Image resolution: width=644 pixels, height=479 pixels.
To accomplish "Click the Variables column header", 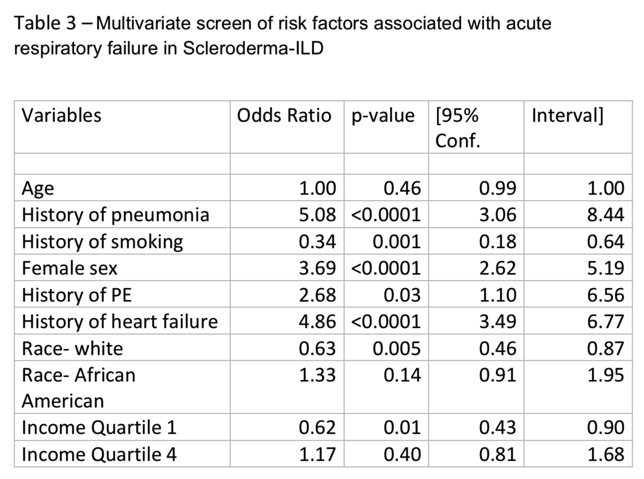I will click(61, 115).
